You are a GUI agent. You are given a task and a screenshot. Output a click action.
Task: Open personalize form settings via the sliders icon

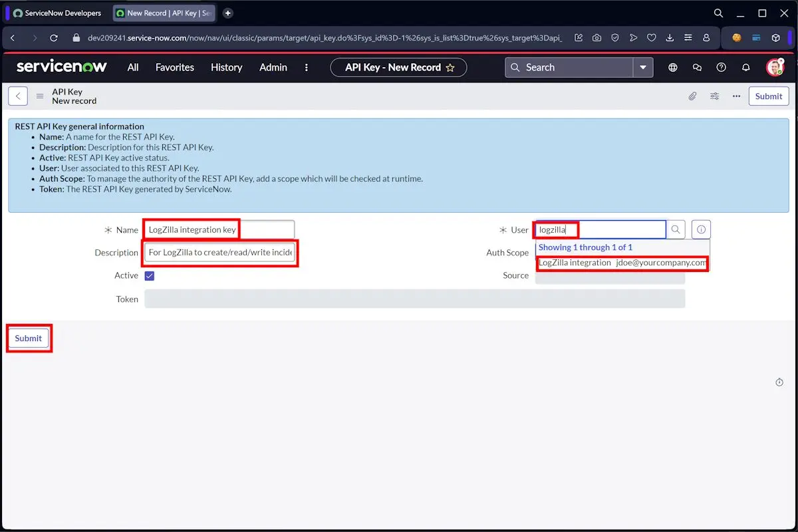(714, 96)
